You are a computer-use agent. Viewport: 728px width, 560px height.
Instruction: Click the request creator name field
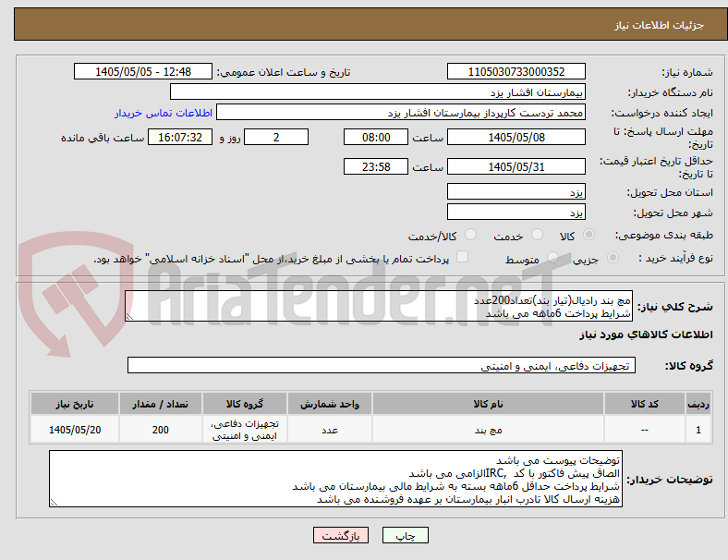(x=401, y=113)
